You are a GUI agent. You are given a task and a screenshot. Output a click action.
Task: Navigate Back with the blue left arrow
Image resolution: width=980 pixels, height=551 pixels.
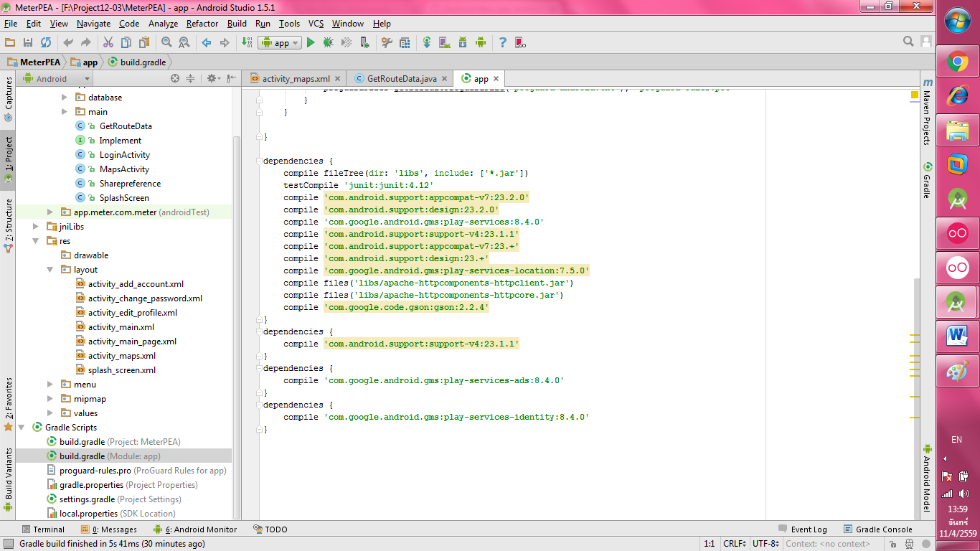pos(207,42)
